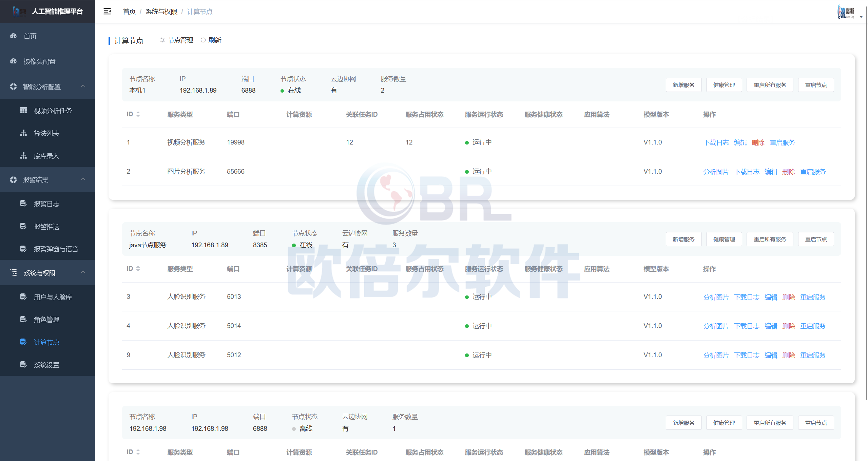The width and height of the screenshot is (868, 461).
Task: Collapse the 智能分析配置 menu group
Action: pyautogui.click(x=83, y=86)
